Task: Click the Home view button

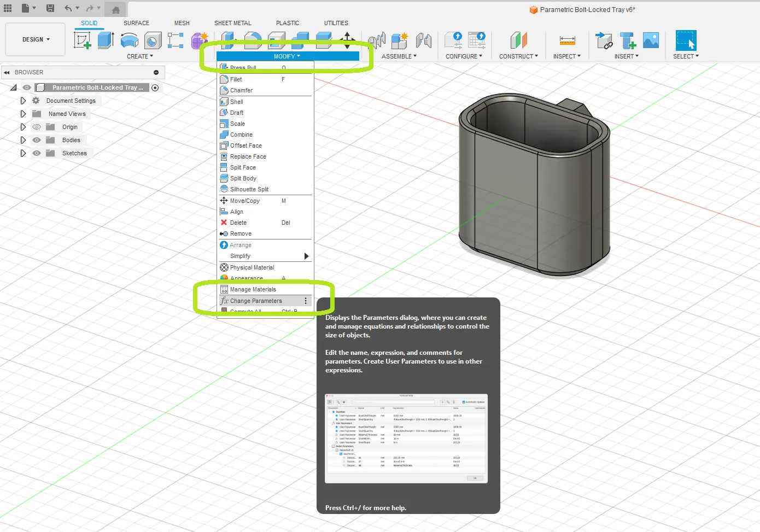Action: [x=115, y=9]
